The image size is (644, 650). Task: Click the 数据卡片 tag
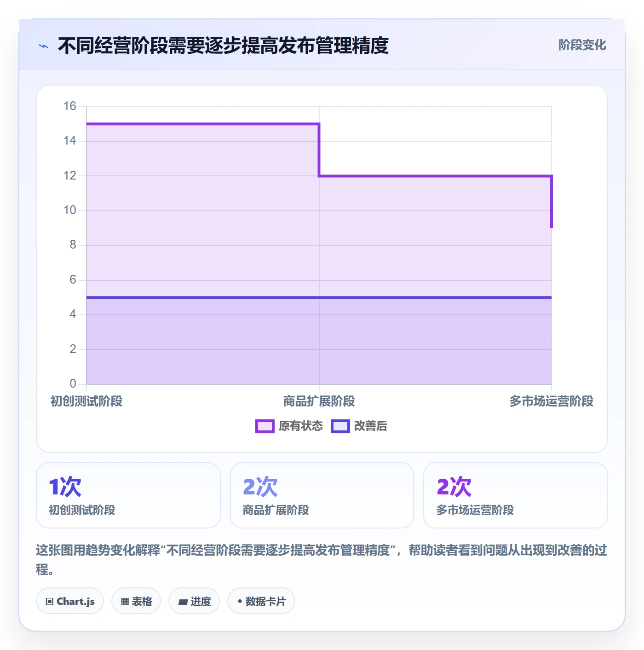(x=261, y=601)
